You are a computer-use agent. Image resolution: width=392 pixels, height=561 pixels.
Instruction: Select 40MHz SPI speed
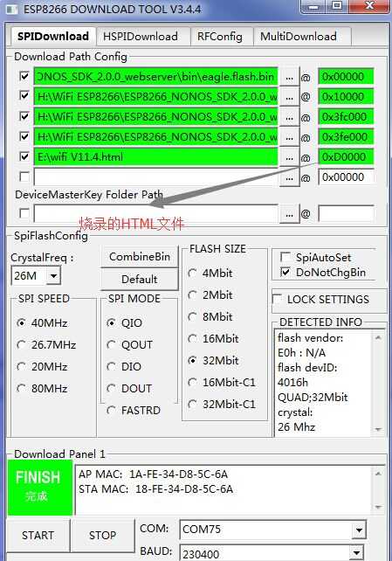[42, 323]
